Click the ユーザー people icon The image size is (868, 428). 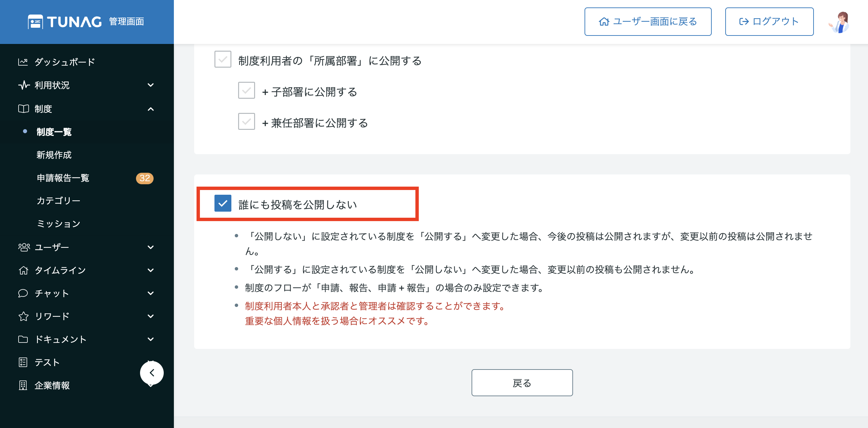pyautogui.click(x=24, y=247)
